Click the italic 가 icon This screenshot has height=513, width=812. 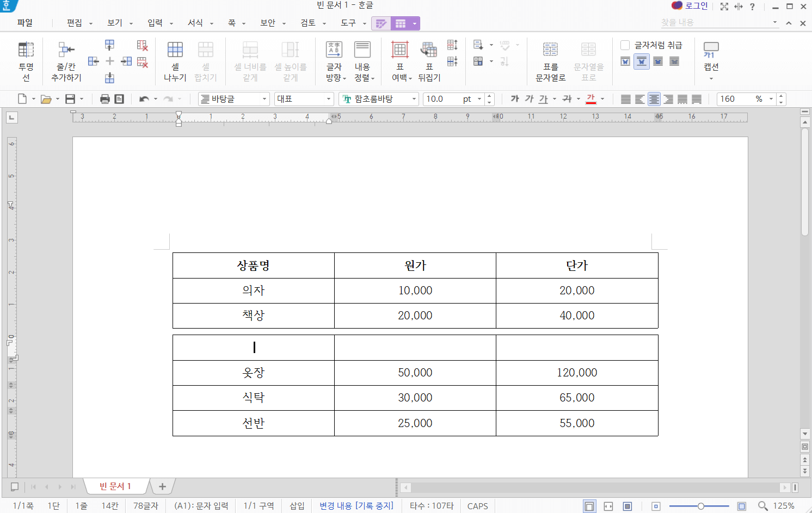coord(529,99)
